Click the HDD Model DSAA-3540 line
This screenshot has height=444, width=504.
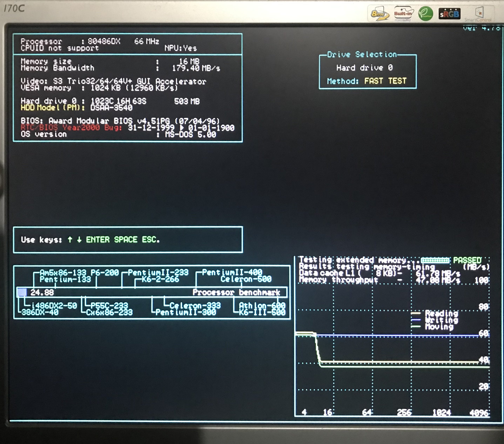pos(76,108)
